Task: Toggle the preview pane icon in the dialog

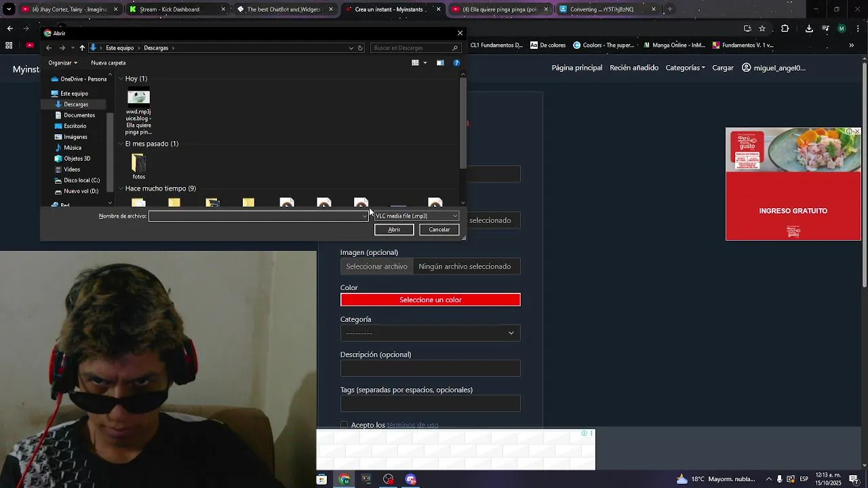Action: pos(440,63)
